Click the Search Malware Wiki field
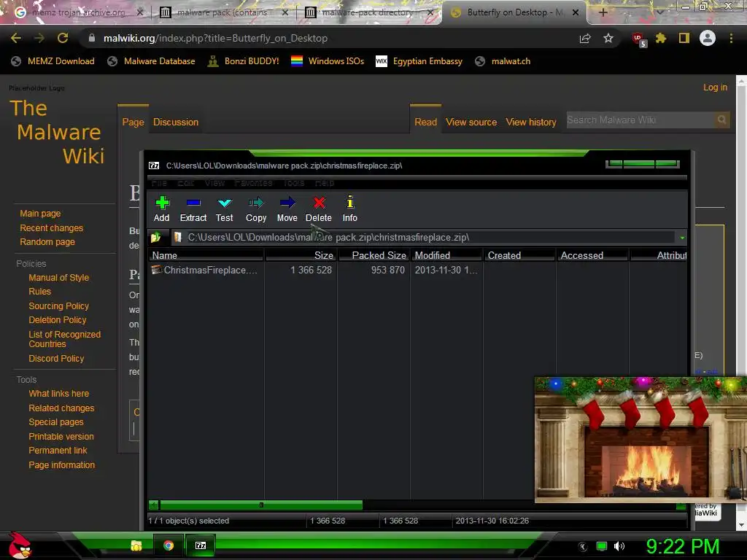 [x=639, y=120]
